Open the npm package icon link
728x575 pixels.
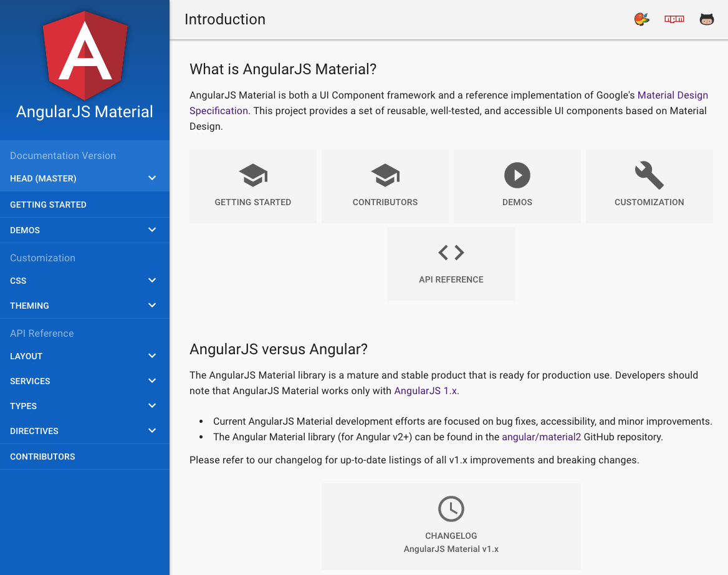click(674, 19)
